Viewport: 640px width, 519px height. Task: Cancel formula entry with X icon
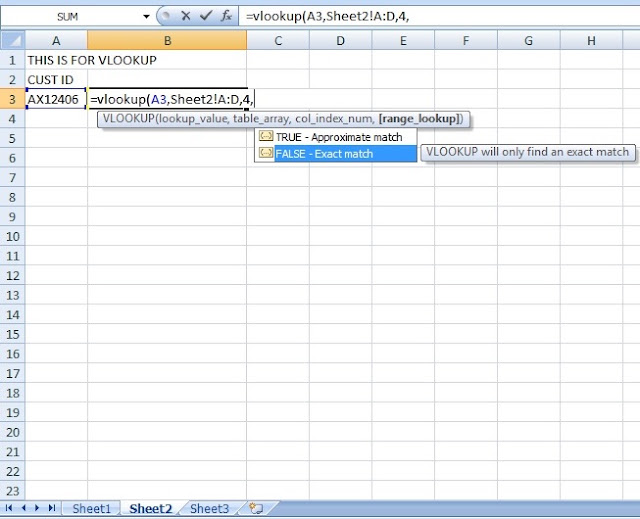coord(186,16)
